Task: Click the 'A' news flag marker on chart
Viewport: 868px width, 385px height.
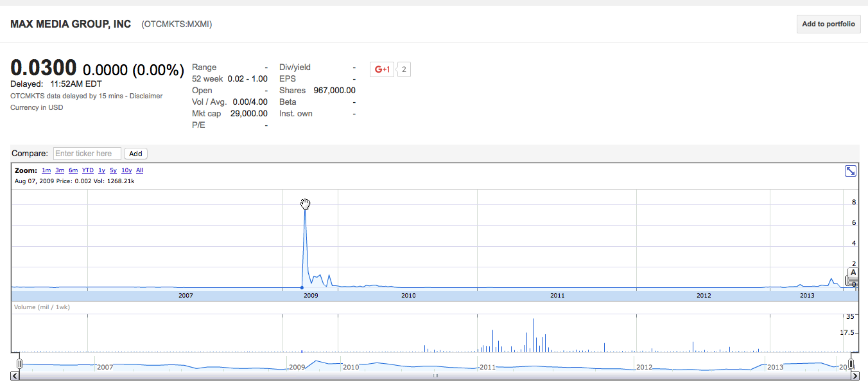Action: (853, 273)
